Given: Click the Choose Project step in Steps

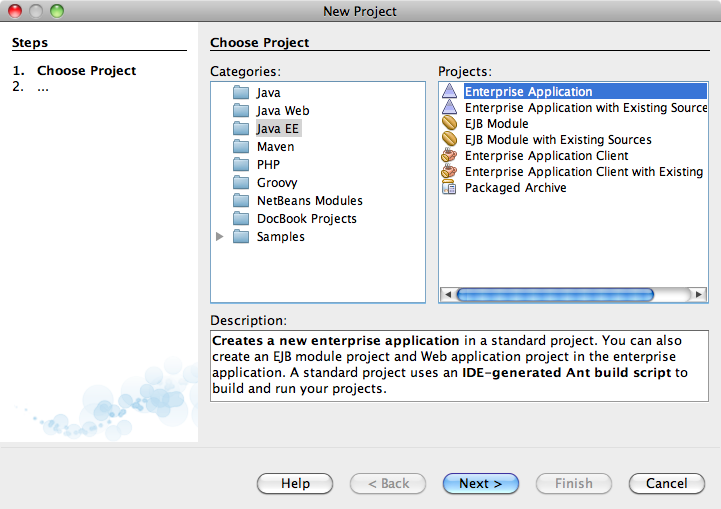Looking at the screenshot, I should pyautogui.click(x=86, y=70).
